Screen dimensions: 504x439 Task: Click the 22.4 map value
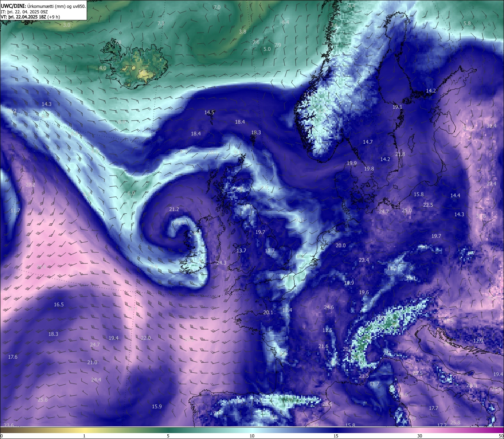click(364, 260)
